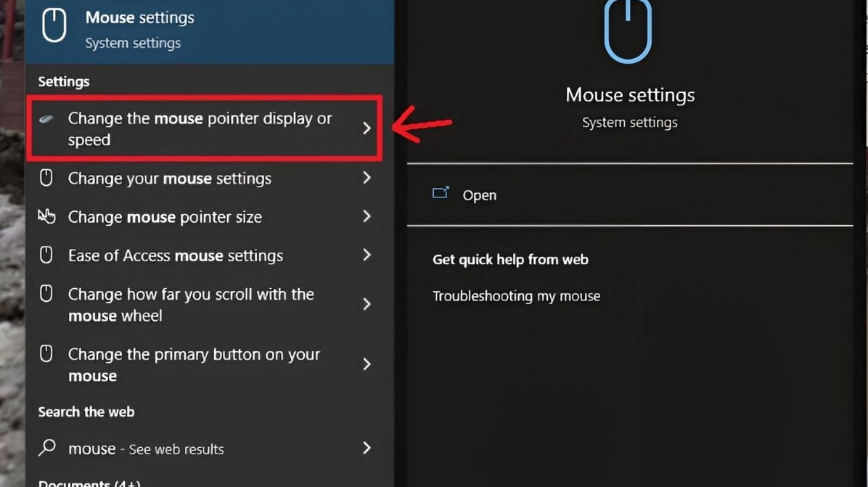Click the mouse icon beside primary button setting
Viewport: 868px width, 487px height.
pyautogui.click(x=46, y=353)
